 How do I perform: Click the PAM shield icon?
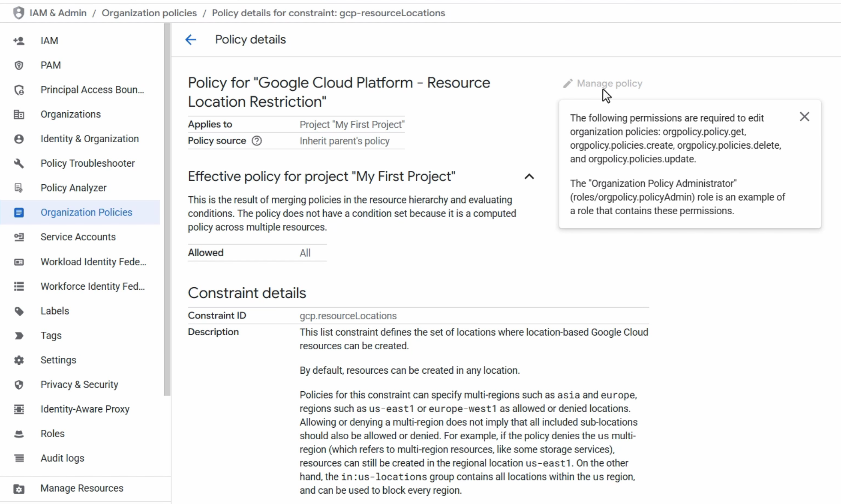point(19,65)
